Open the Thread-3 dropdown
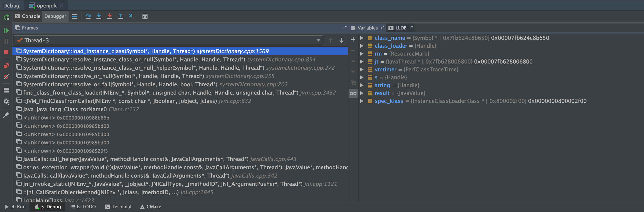 (318, 40)
